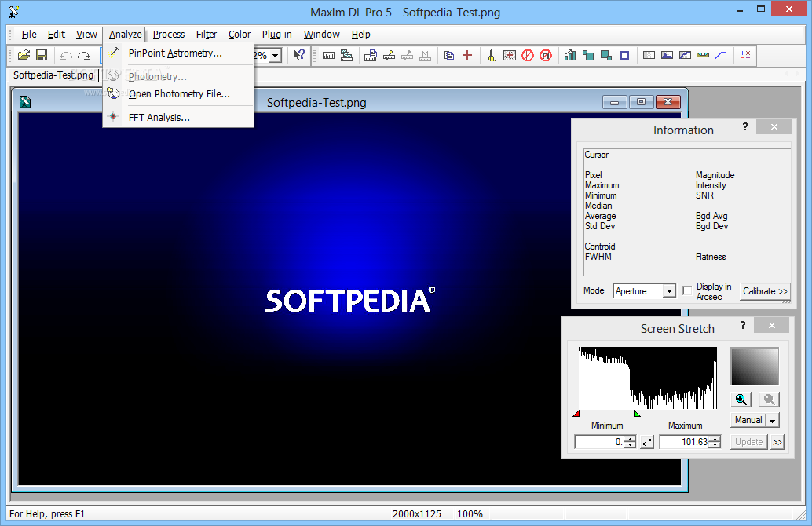Open the Color menu
The width and height of the screenshot is (812, 526).
(240, 35)
